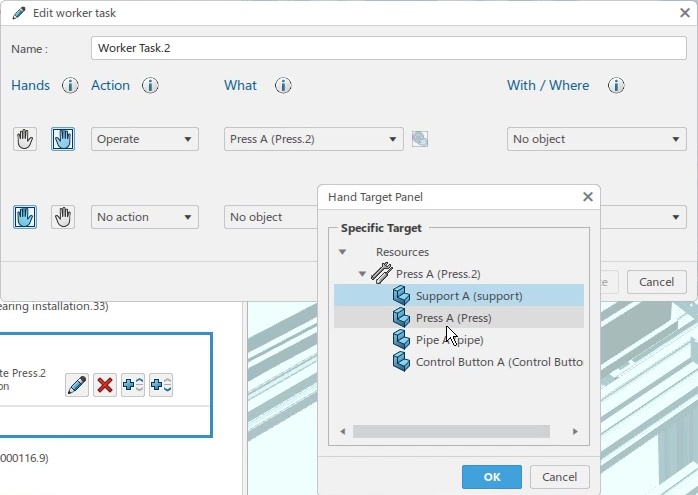This screenshot has width=698, height=495.
Task: Click the red X delete icon in task list
Action: (x=105, y=385)
